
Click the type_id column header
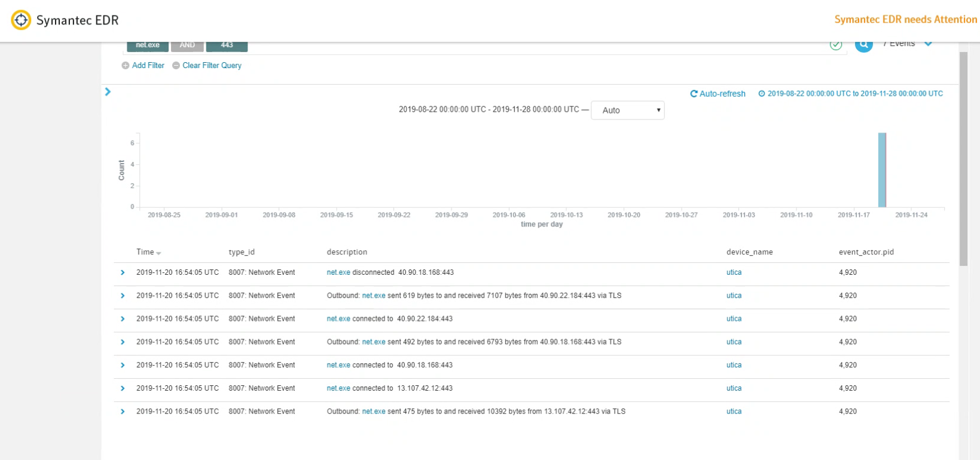[242, 252]
